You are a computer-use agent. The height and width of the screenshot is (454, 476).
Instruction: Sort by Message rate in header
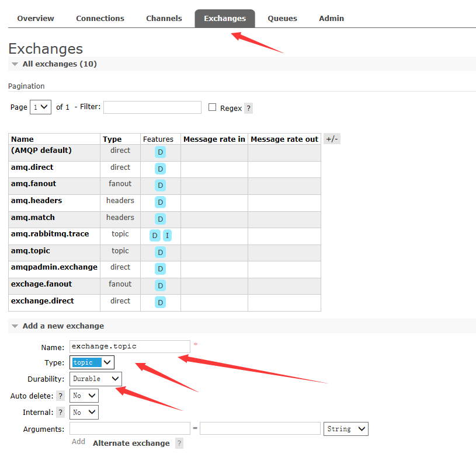point(214,139)
